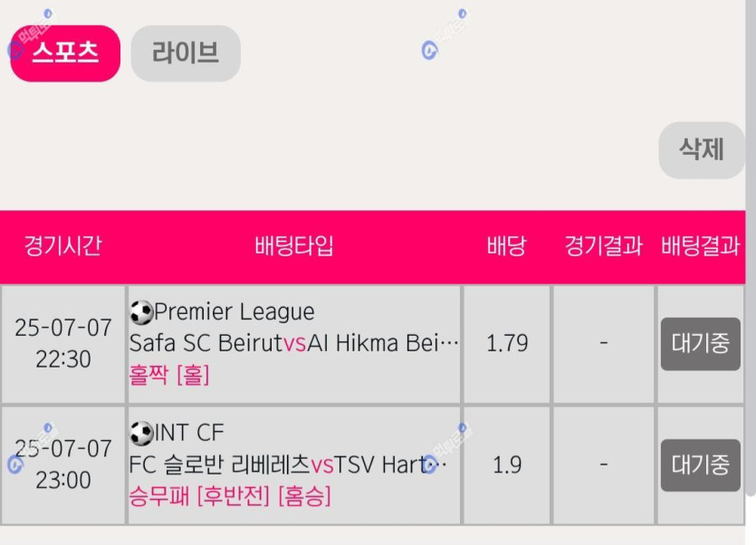Open the FC 슬로반 리베레츠 vs TSV Hart match
The height and width of the screenshot is (545, 756).
288,465
